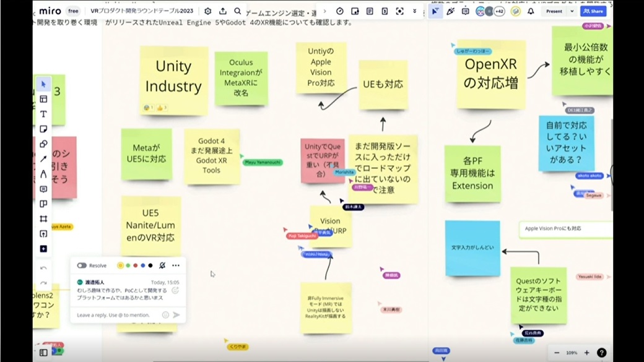Image resolution: width=644 pixels, height=362 pixels.
Task: Expand the Present options dropdown arrow
Action: tap(572, 11)
